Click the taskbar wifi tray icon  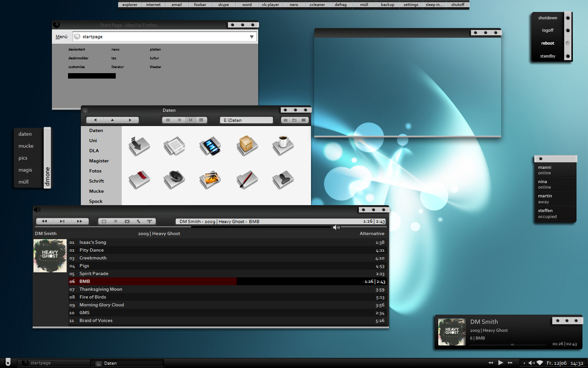click(x=540, y=363)
